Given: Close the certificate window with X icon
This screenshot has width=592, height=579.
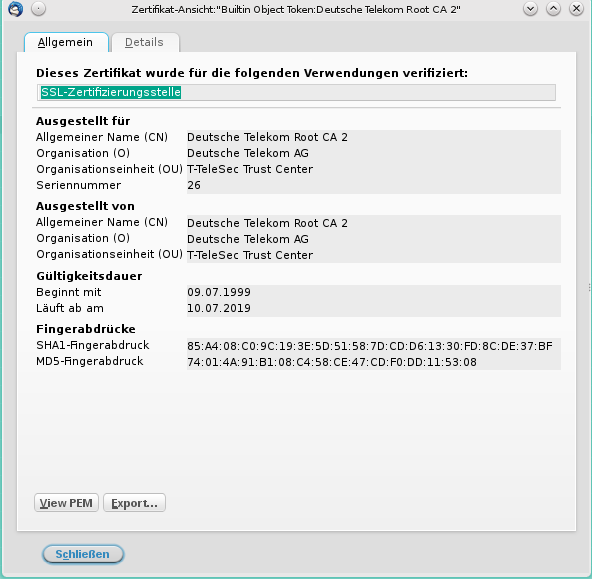Looking at the screenshot, I should (x=577, y=9).
